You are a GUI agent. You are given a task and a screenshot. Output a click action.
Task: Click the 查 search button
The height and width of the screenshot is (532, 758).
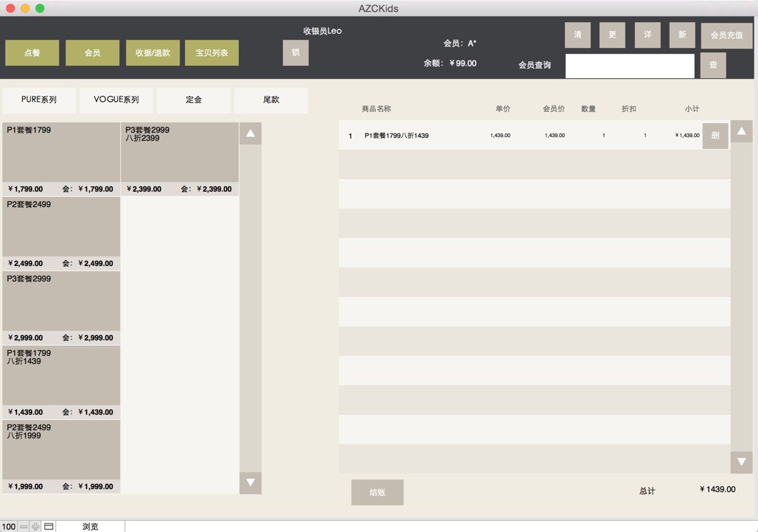coord(713,66)
